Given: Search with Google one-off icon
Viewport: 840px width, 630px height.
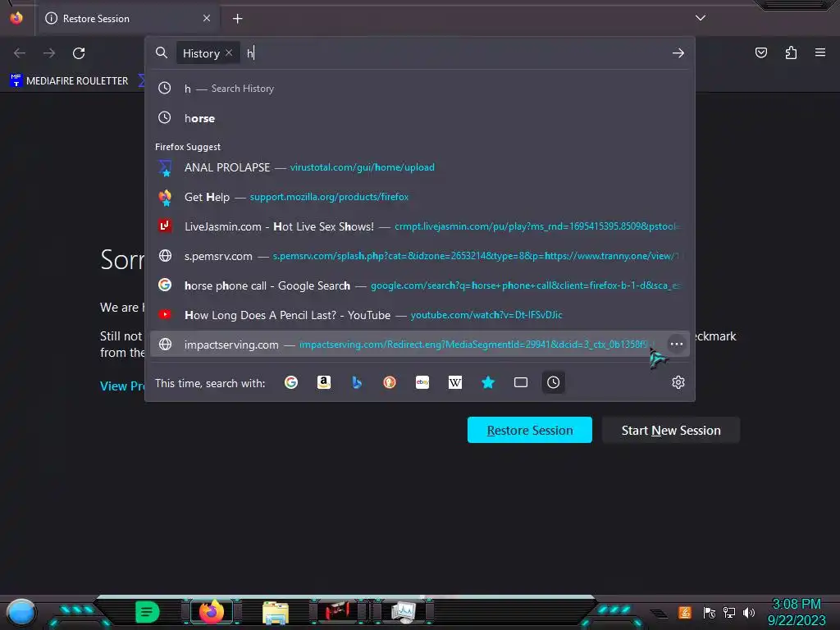Looking at the screenshot, I should (x=291, y=382).
